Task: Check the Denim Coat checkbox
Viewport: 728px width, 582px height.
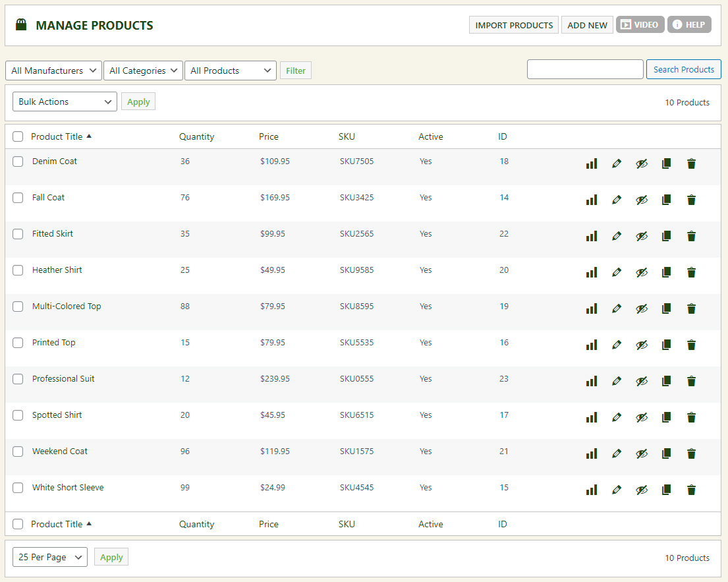Action: 18,161
